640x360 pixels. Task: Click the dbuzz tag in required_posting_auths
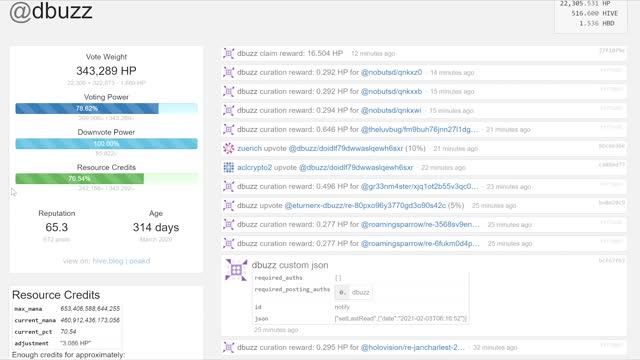click(x=361, y=292)
